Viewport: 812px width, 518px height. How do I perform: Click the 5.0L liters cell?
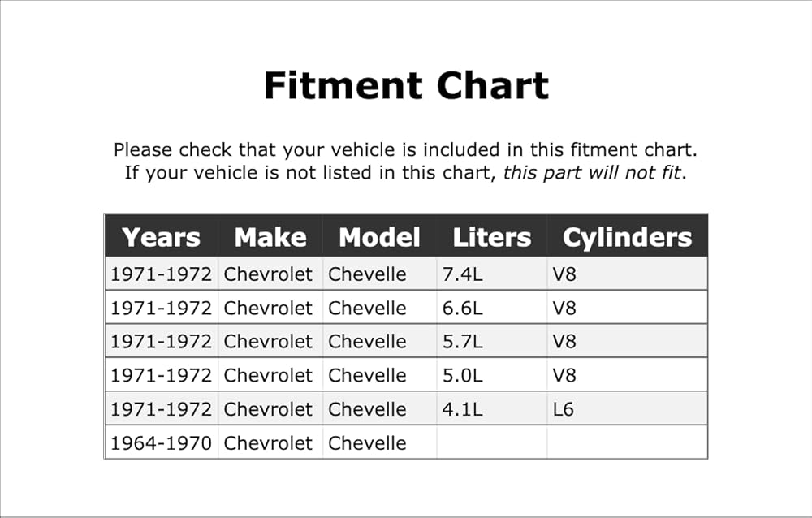point(492,375)
